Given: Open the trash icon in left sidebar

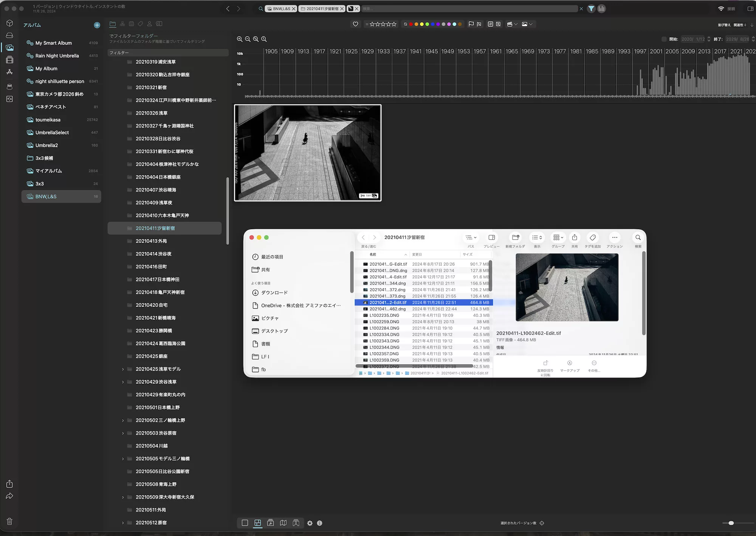Looking at the screenshot, I should (9, 521).
